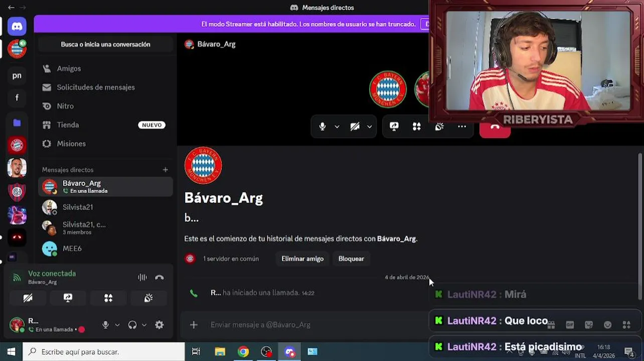644x361 pixels.
Task: Select Bávaro_Arg direct message conversation
Action: 105,187
